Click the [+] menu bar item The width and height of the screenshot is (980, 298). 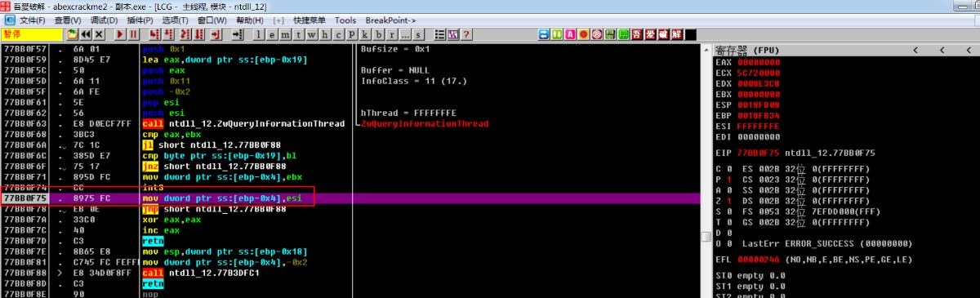[278, 20]
